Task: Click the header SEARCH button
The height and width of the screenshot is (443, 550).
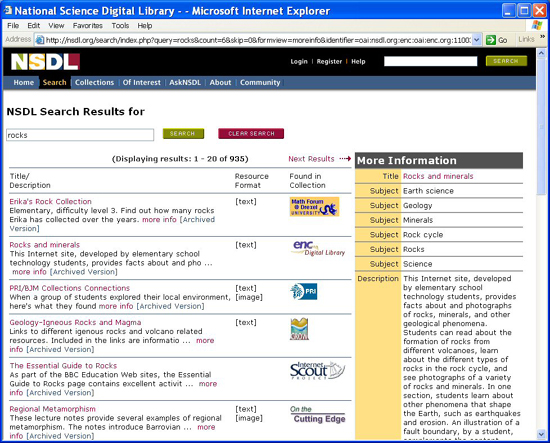Action: click(506, 61)
